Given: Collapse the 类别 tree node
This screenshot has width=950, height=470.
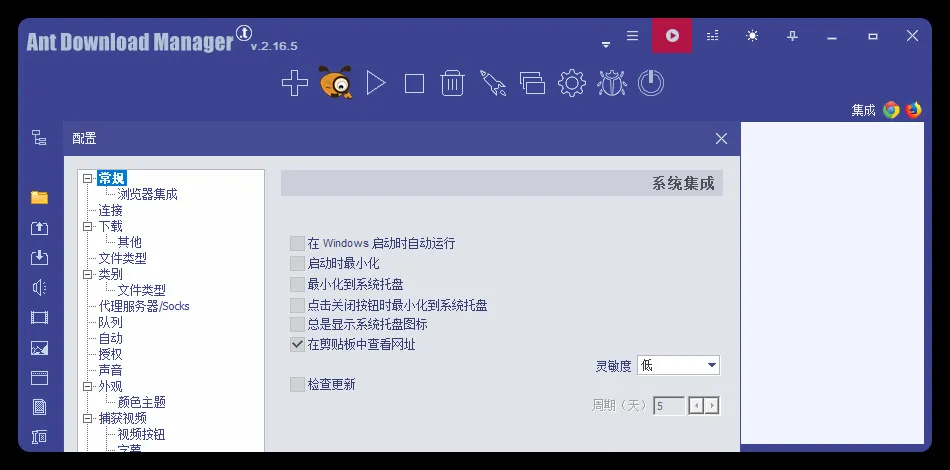Looking at the screenshot, I should 88,274.
